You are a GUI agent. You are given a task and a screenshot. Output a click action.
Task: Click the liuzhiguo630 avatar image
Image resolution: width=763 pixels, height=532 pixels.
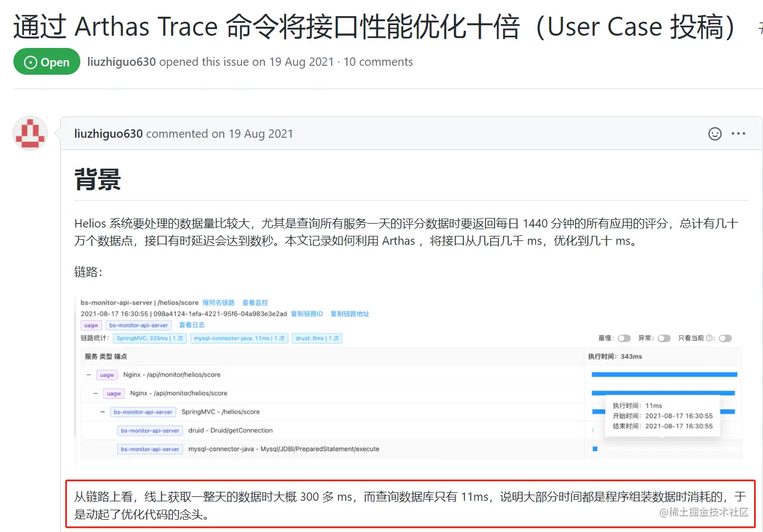coord(30,133)
